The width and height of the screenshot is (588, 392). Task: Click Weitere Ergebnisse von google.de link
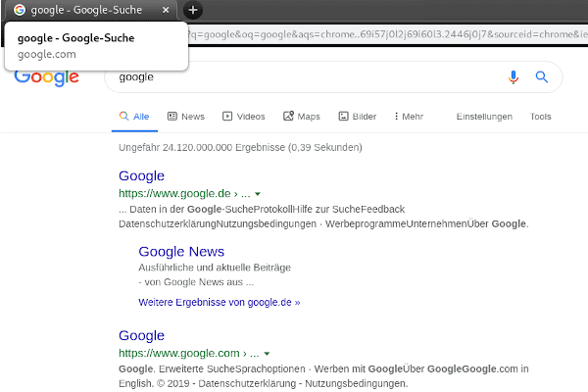[219, 303]
